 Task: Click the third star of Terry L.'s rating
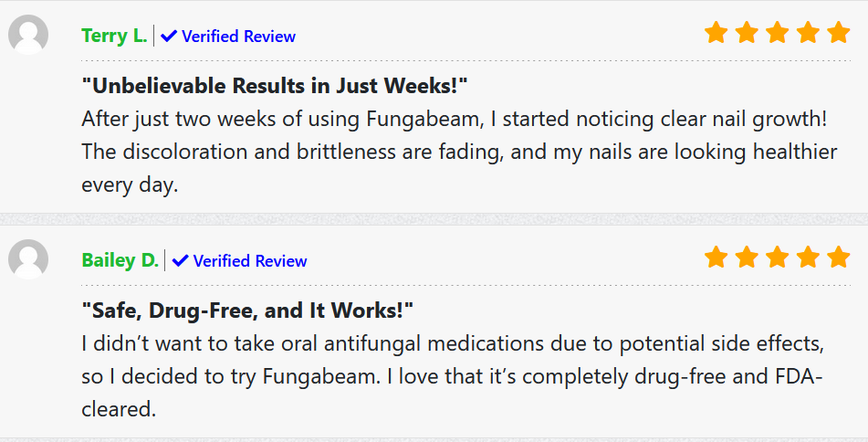tap(778, 34)
